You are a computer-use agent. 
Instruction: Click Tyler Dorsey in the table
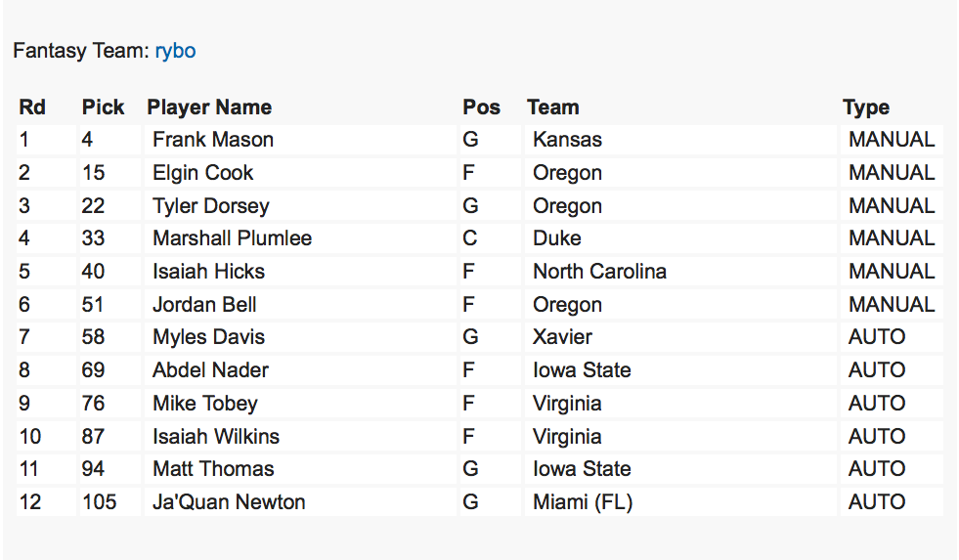(x=210, y=206)
